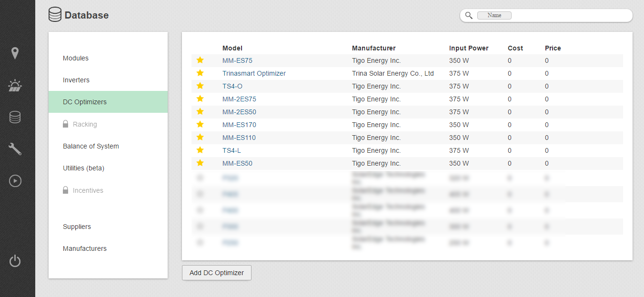Screen dimensions: 644x297
Task: Open the Modules category
Action: [108, 58]
